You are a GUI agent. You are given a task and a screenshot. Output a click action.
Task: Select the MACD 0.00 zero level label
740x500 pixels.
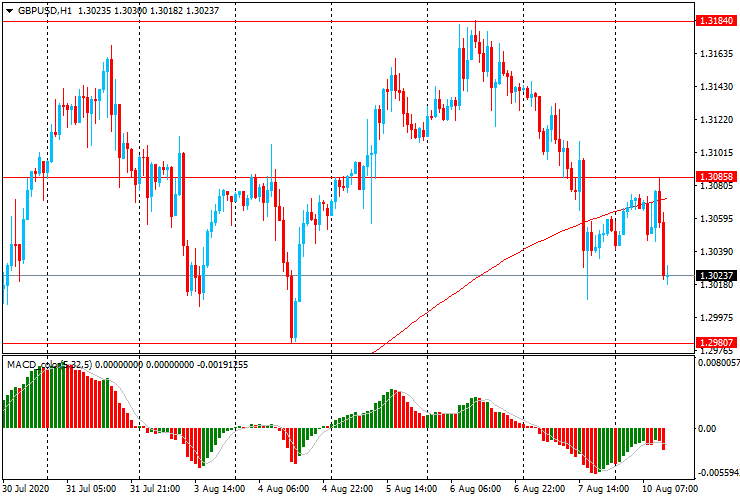(x=707, y=429)
